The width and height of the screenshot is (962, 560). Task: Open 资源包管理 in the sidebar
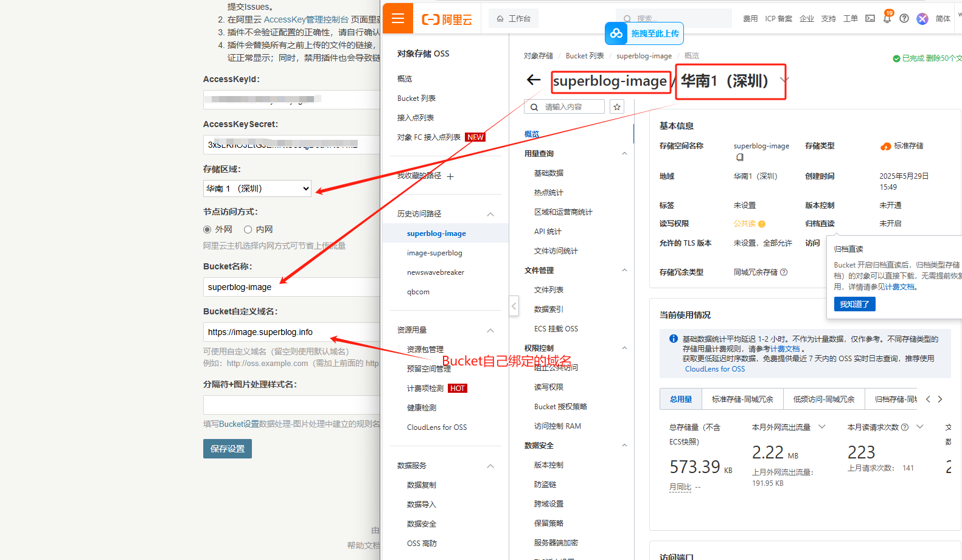(x=425, y=350)
